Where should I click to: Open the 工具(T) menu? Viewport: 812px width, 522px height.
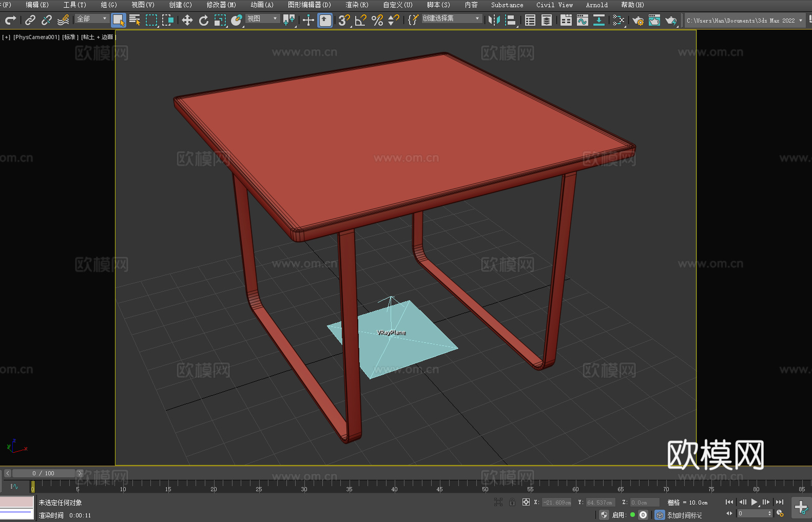(x=74, y=5)
